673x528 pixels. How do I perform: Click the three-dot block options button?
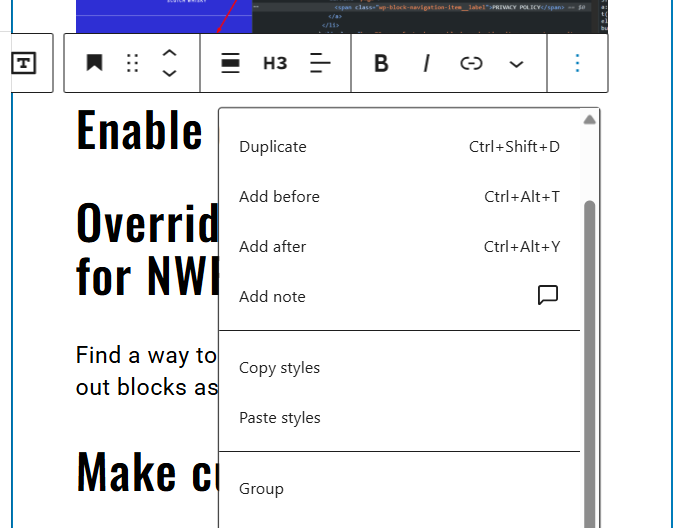point(577,63)
